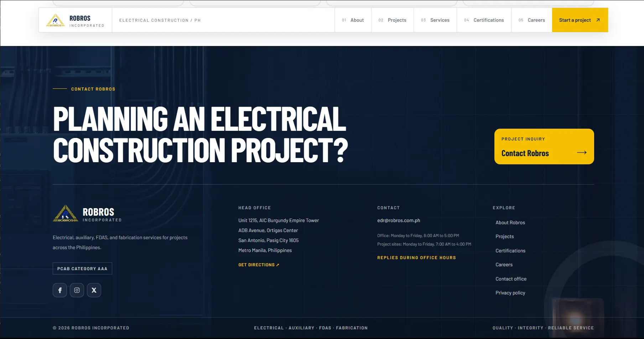Click the Contact Robros inquiry card
Viewport: 644px width, 339px height.
pos(544,147)
